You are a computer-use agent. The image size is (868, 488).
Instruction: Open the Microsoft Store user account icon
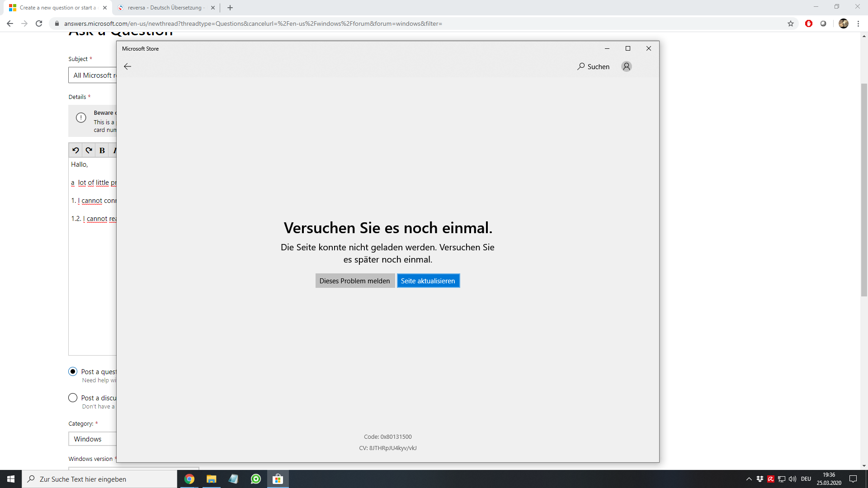coord(626,66)
